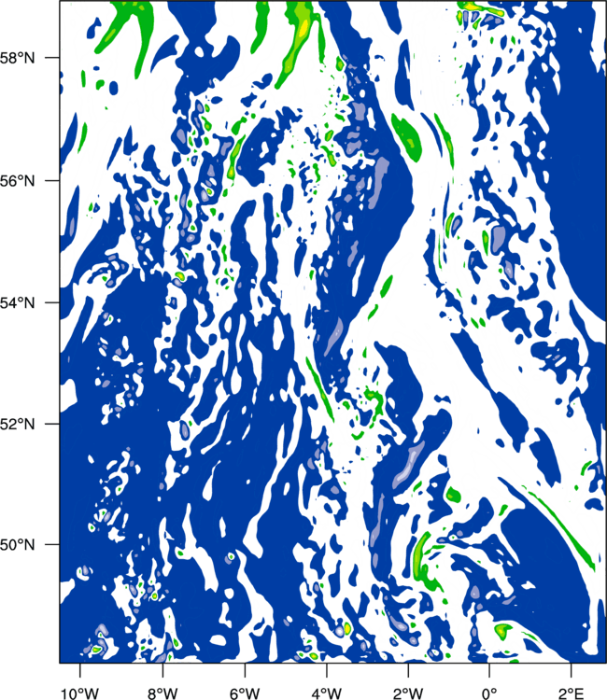Click the 4°W longitude label
Viewport: 607px width, 700px height.
click(x=326, y=693)
